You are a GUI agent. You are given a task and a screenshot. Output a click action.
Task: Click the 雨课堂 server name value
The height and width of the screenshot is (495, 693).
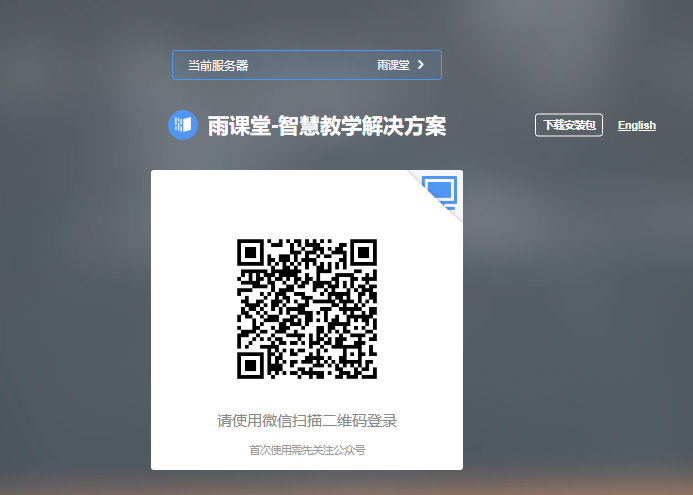(x=393, y=65)
